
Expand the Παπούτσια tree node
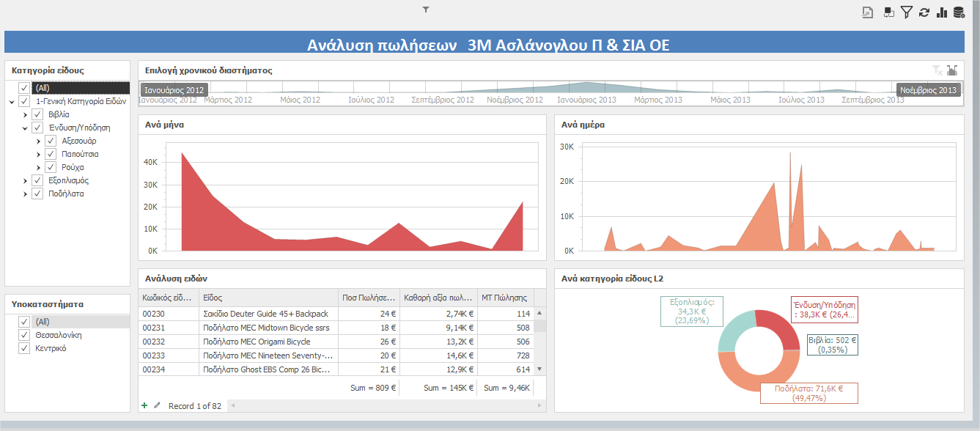point(38,154)
